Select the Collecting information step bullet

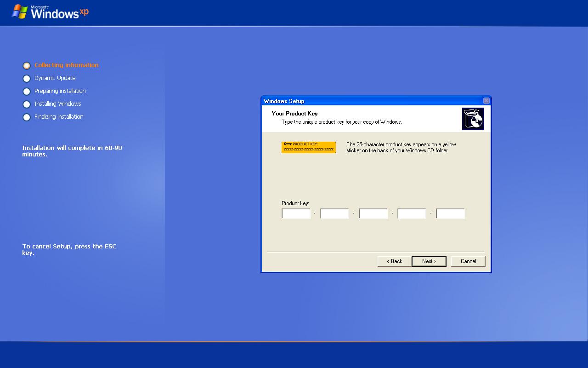(27, 66)
